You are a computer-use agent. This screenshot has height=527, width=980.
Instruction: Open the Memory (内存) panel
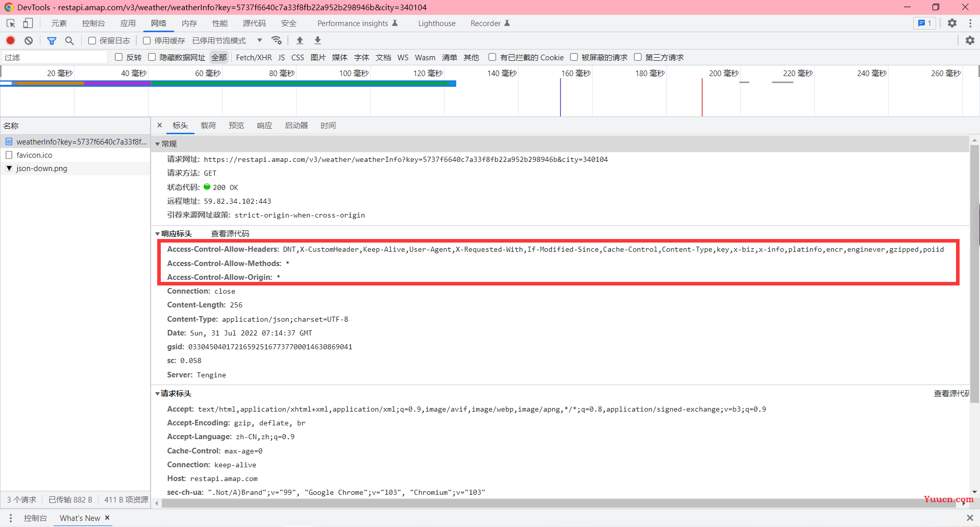pyautogui.click(x=189, y=23)
